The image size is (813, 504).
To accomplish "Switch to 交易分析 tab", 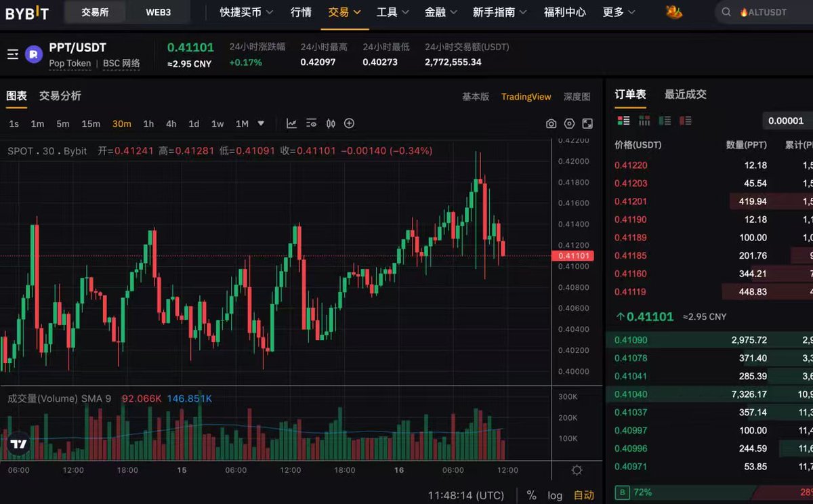I will (x=60, y=96).
